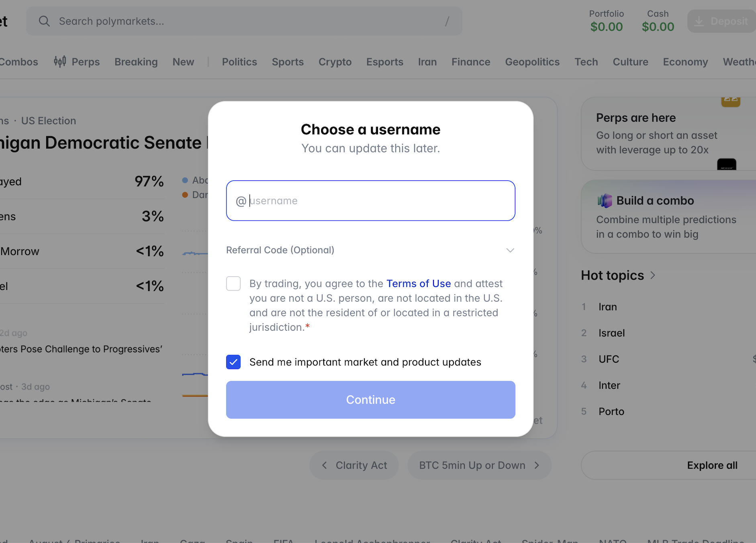Go to BTC 5min Up or Down market
The height and width of the screenshot is (543, 756).
click(x=479, y=465)
